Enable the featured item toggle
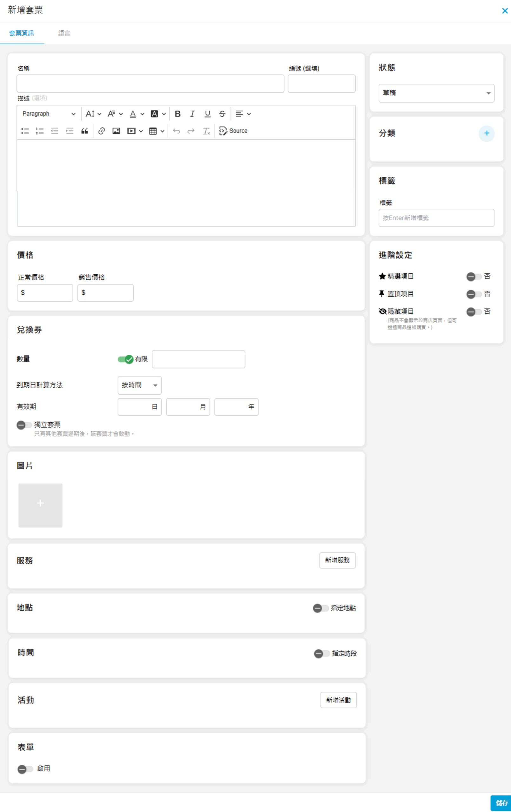 pyautogui.click(x=474, y=277)
